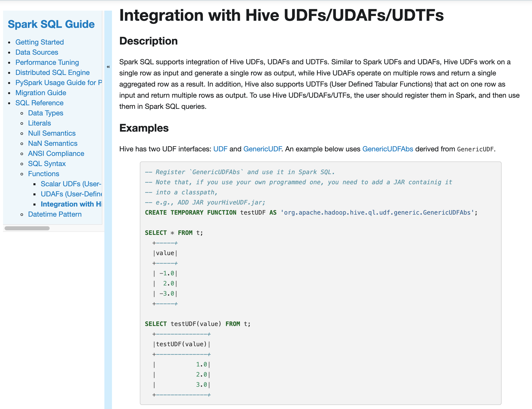Go to Null Semantics page
532x409 pixels.
click(x=52, y=133)
